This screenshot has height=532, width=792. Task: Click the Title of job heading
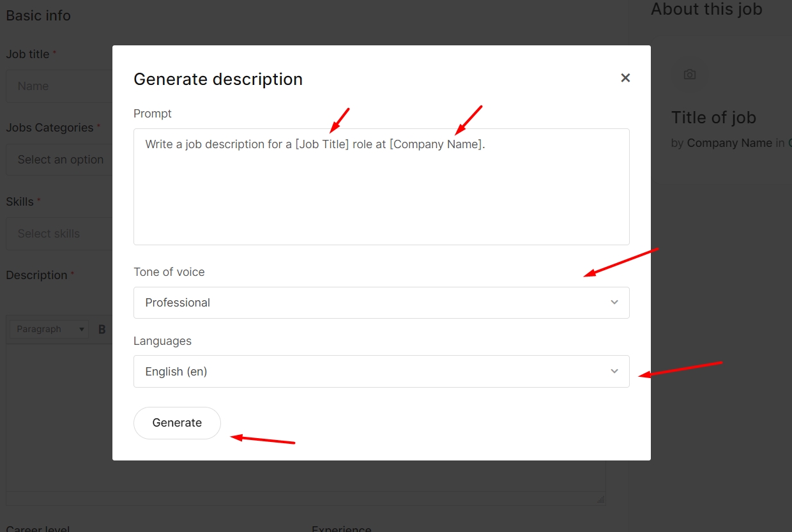pos(713,118)
